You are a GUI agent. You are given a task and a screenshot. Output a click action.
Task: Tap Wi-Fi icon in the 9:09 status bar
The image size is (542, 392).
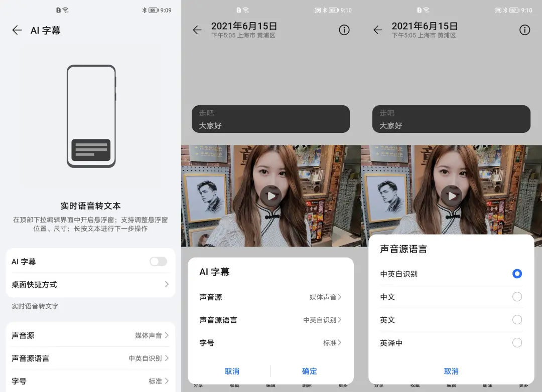[x=65, y=10]
